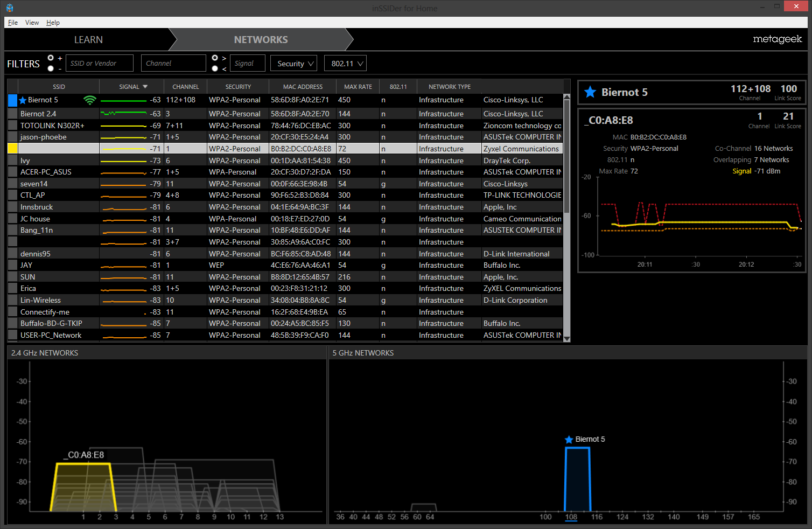Screen dimensions: 812x529
Task: Select the Connectify-me network row
Action: 285,312
